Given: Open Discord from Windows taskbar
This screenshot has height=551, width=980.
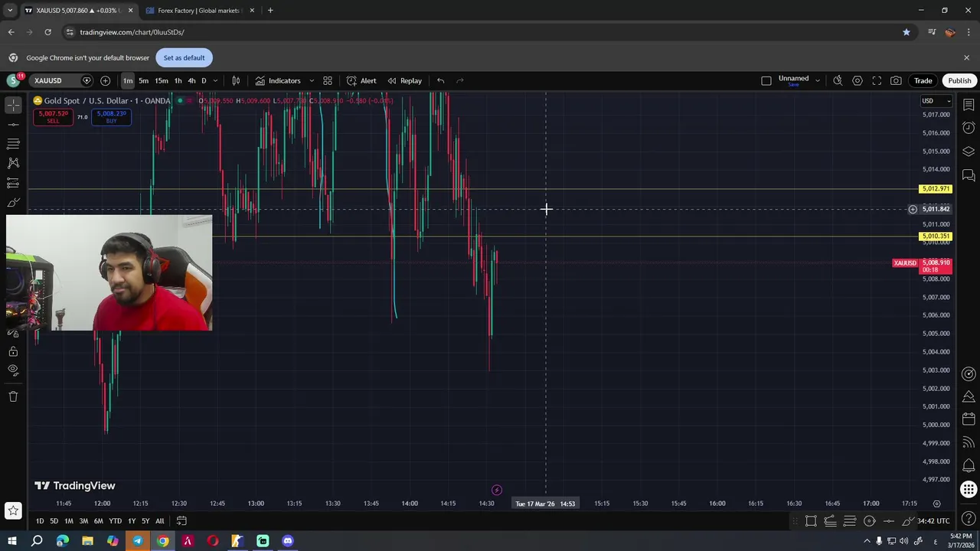Looking at the screenshot, I should tap(288, 541).
